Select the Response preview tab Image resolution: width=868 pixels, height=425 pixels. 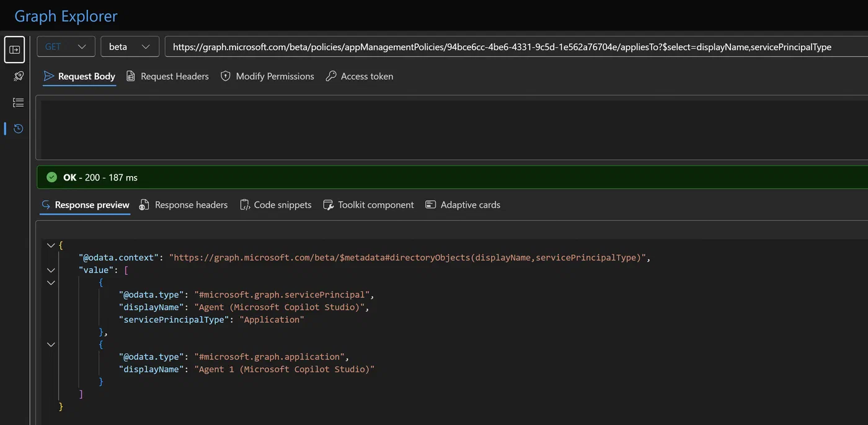86,205
